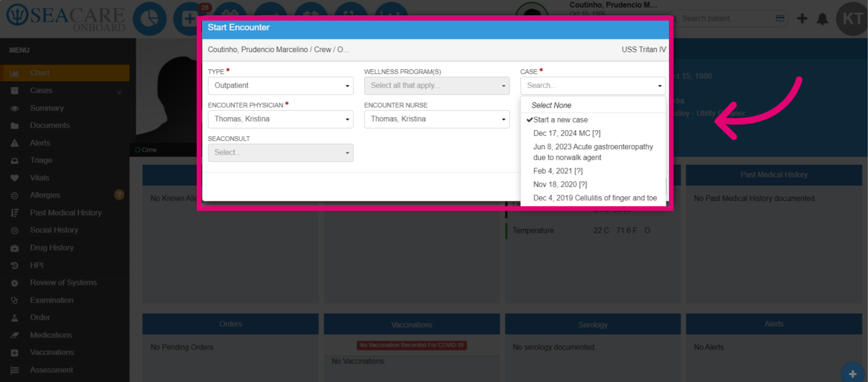Select Jun 8, 2023 Acute gastroenteropathy case

tap(593, 152)
